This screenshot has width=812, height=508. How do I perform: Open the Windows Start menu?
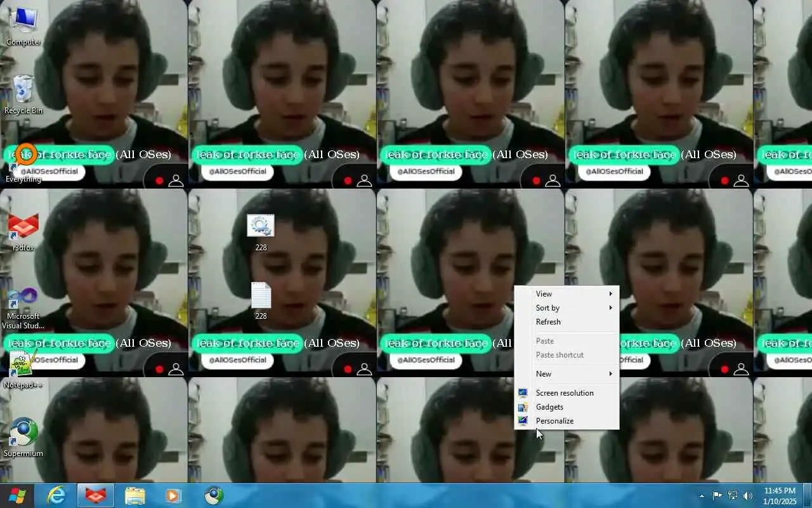pos(17,495)
